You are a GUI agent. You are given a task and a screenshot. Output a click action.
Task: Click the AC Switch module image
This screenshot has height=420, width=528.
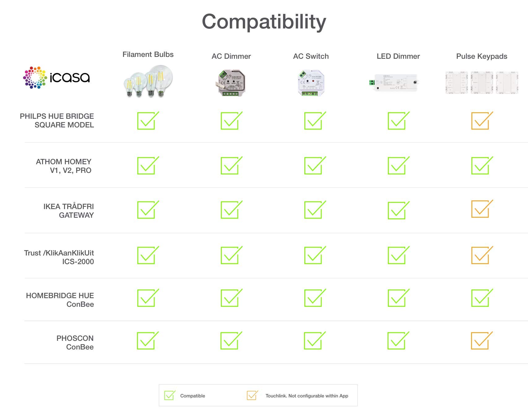(311, 83)
